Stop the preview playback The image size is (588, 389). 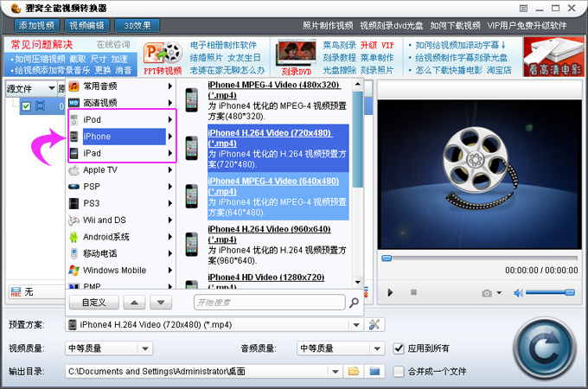[413, 292]
